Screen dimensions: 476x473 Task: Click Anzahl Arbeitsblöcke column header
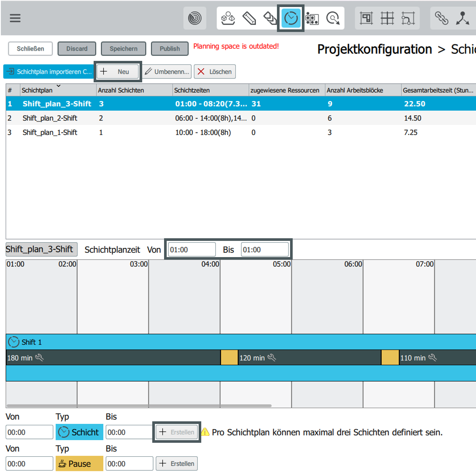363,90
